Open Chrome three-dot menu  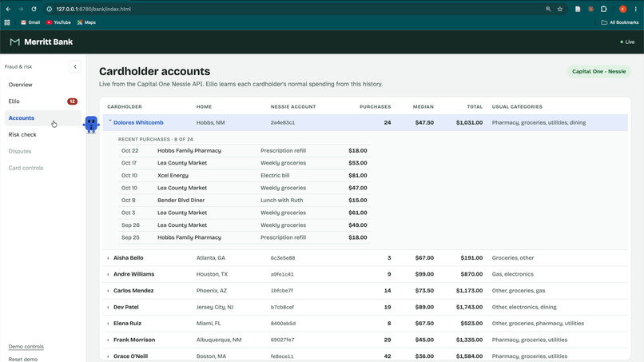pyautogui.click(x=635, y=9)
